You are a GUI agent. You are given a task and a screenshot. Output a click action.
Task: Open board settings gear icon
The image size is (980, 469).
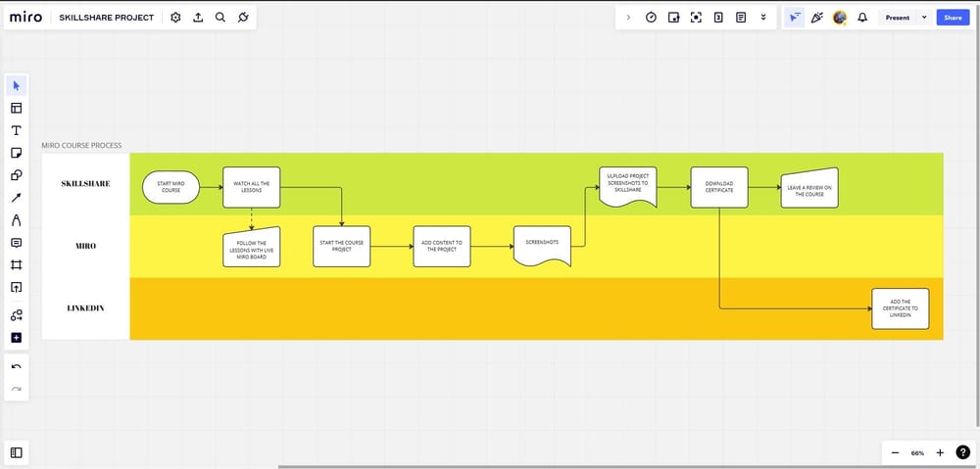175,18
